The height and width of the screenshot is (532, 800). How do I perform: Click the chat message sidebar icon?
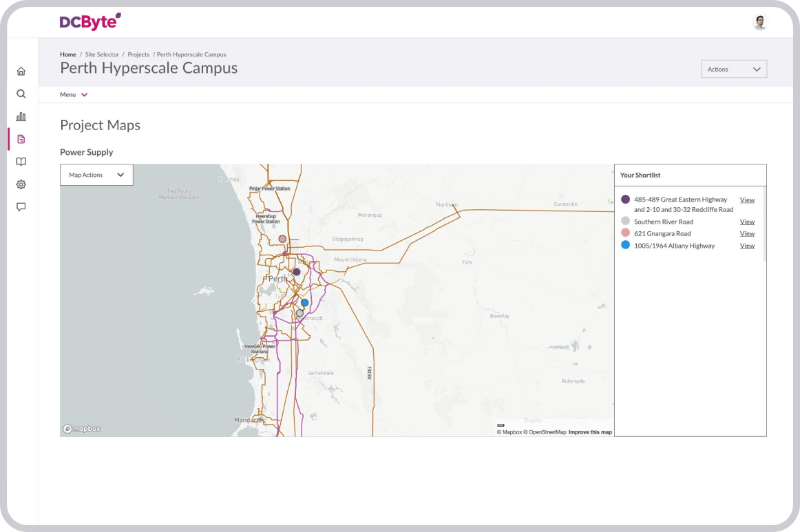point(21,206)
